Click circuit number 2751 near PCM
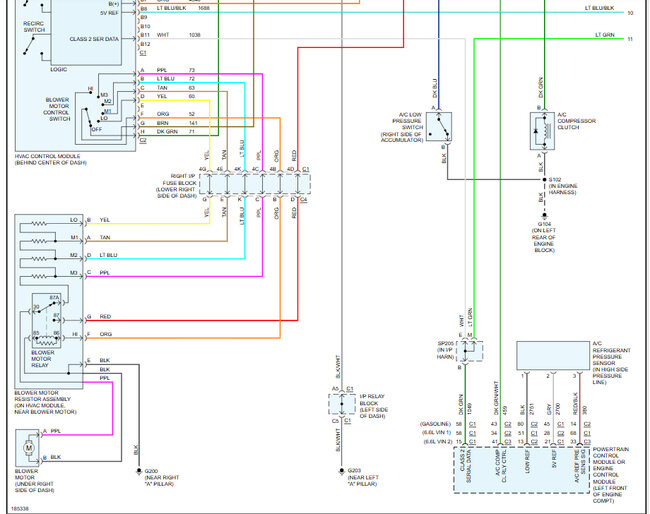Screen dimensions: 650x514 coord(531,409)
